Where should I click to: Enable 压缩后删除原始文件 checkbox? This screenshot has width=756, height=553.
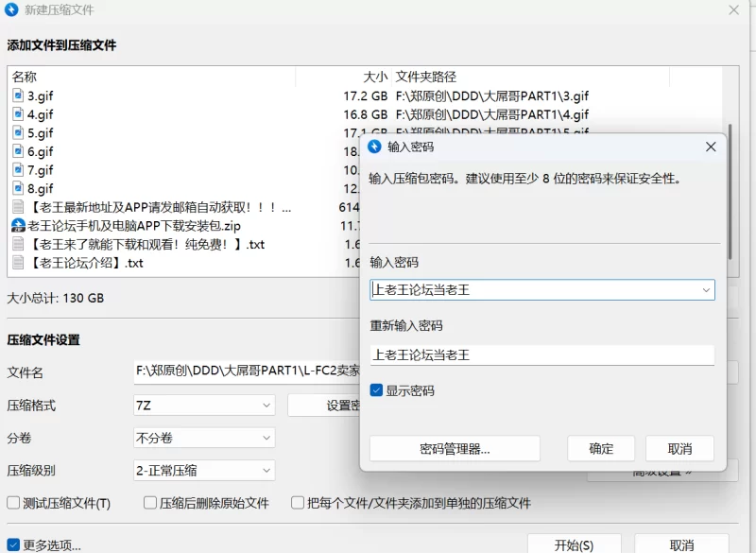coord(150,503)
